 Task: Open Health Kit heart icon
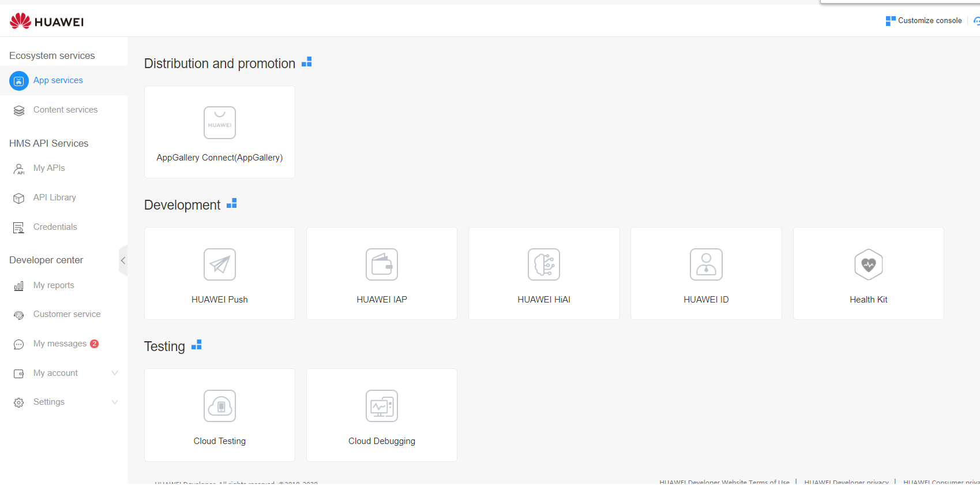click(x=869, y=264)
